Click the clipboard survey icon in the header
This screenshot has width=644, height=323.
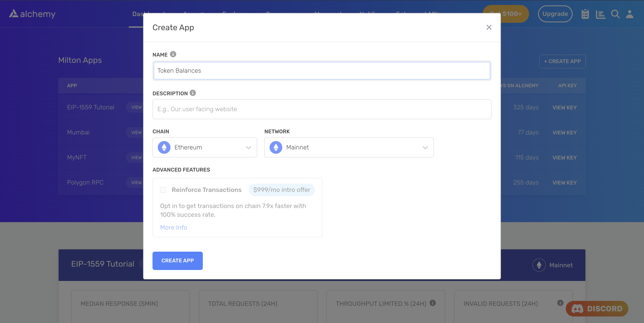[585, 14]
